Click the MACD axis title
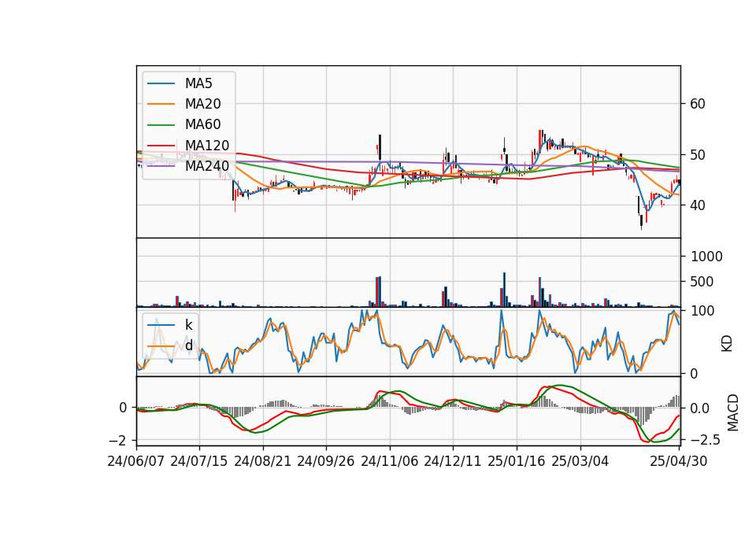756x543 pixels. pyautogui.click(x=733, y=412)
